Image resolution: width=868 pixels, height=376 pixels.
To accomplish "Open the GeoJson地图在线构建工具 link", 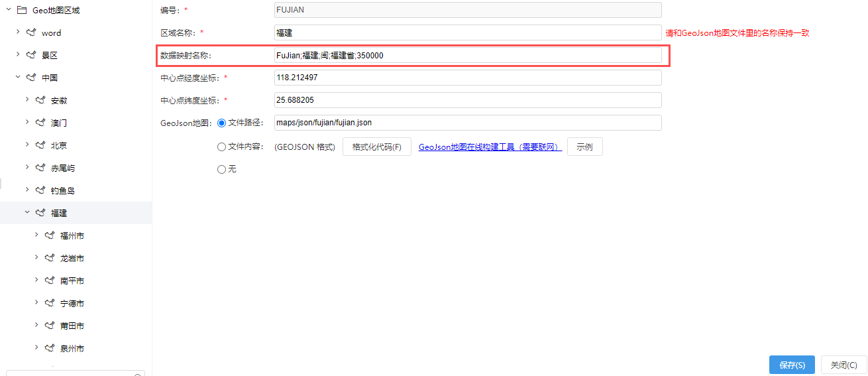I will tap(490, 147).
